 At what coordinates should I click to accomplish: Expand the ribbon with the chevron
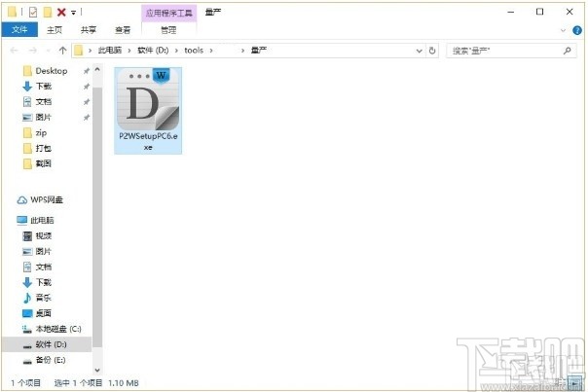(x=563, y=30)
